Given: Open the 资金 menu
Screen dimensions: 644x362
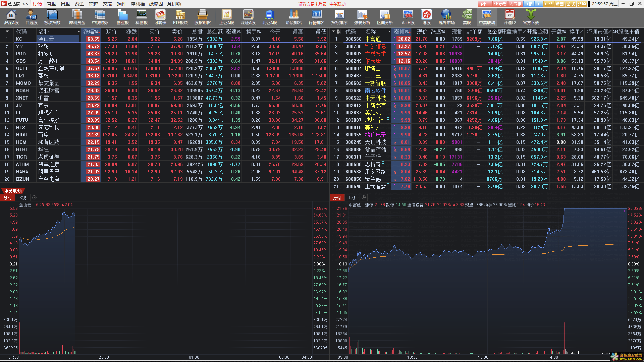Looking at the screenshot, I should pyautogui.click(x=79, y=4).
